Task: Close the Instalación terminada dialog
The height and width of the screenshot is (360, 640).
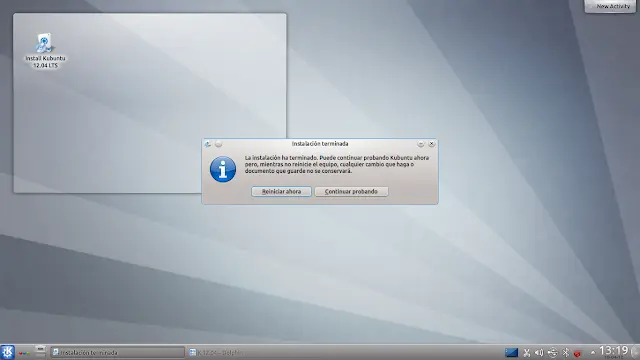Action: point(431,144)
